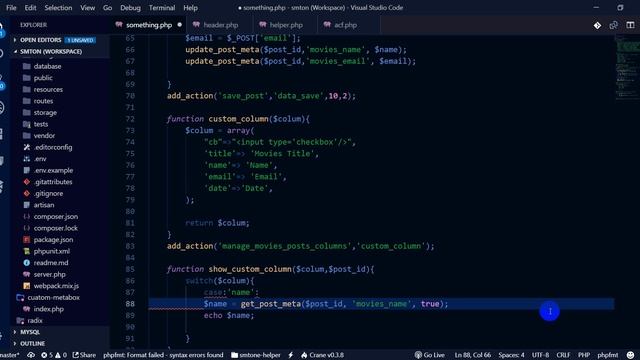
Task: Expand the routes folder
Action: coord(43,101)
